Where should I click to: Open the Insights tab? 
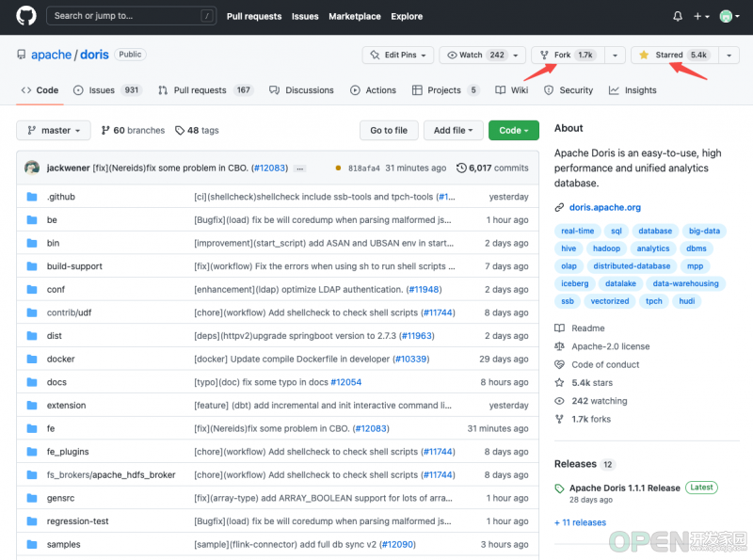tap(633, 90)
